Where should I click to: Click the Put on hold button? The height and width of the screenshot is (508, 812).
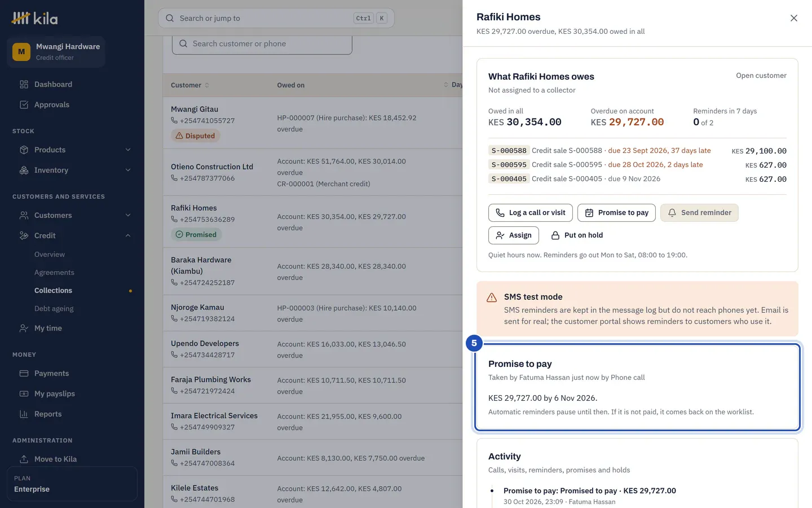(577, 235)
